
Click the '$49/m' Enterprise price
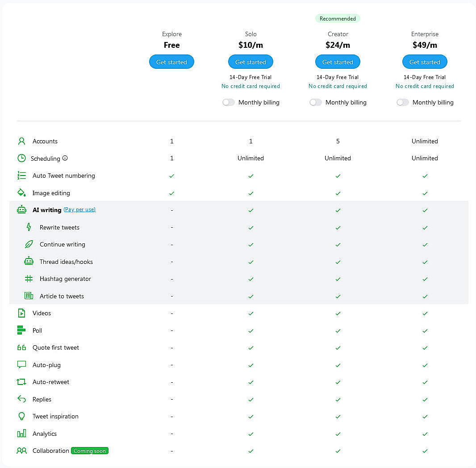pyautogui.click(x=425, y=45)
